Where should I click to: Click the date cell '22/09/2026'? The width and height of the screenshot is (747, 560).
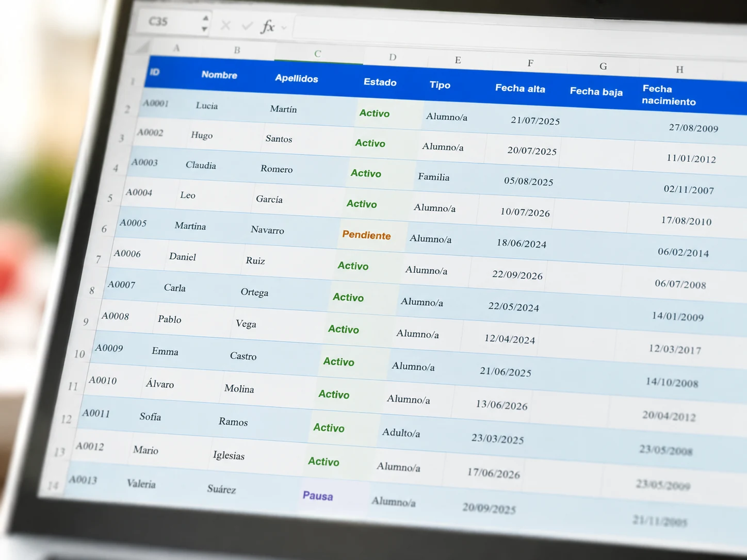tap(517, 275)
